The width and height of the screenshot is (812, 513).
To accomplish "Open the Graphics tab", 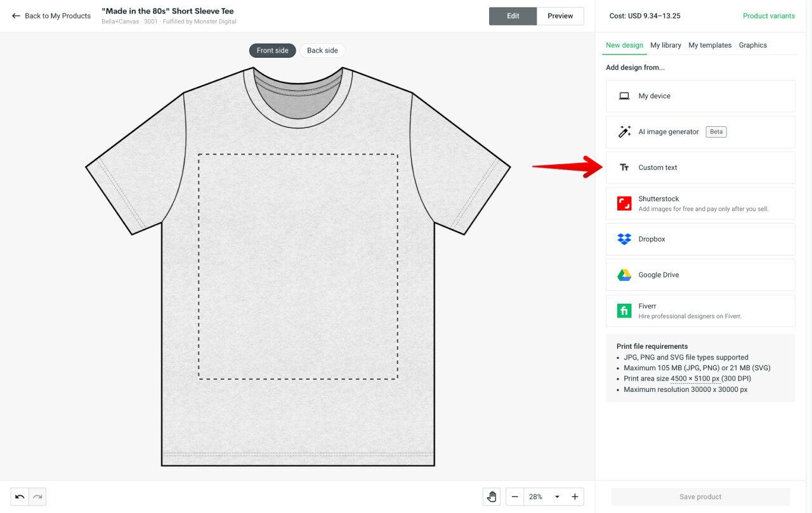I will point(753,45).
